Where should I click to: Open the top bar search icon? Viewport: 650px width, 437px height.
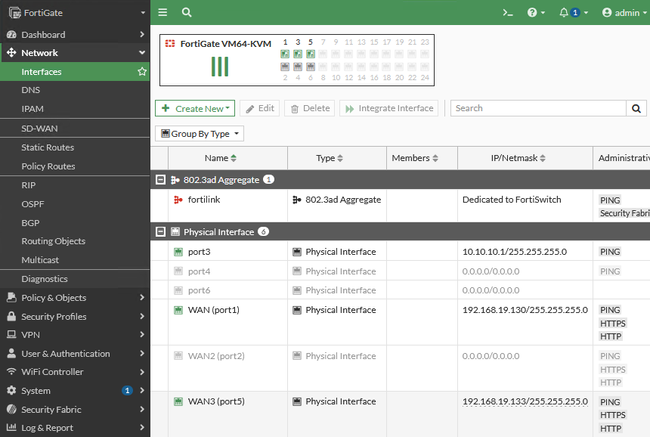[187, 13]
